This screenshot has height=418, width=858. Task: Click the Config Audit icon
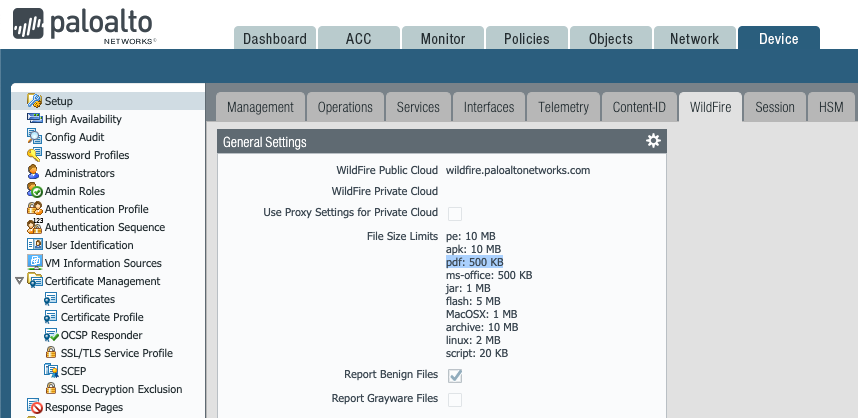tap(34, 137)
